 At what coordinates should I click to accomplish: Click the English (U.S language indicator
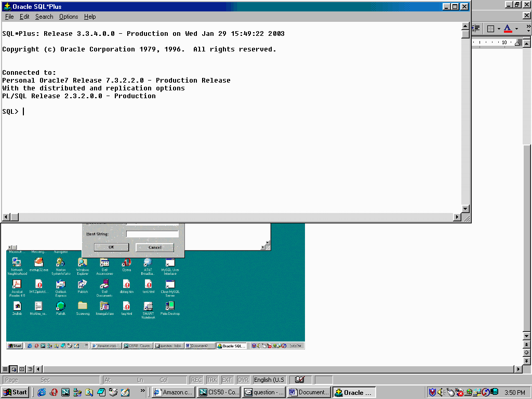[x=269, y=380]
